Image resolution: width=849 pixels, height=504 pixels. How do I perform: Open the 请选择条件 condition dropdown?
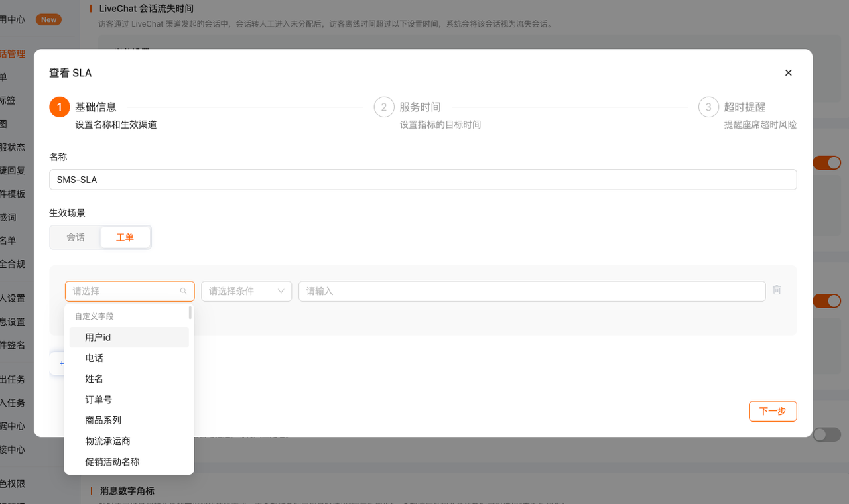(247, 291)
